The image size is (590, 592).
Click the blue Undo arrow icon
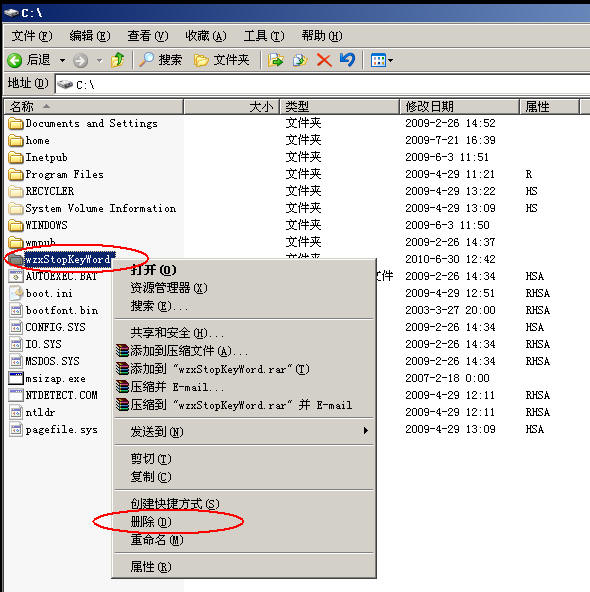pyautogui.click(x=347, y=60)
